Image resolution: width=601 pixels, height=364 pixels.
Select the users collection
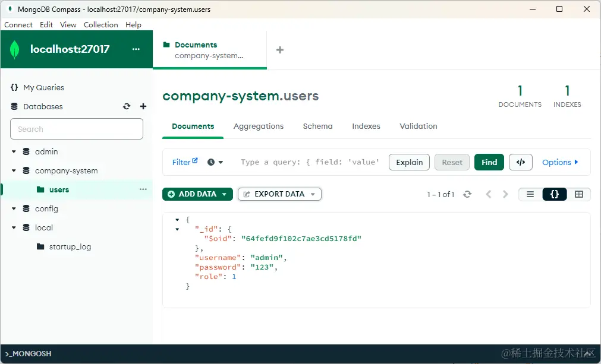(x=59, y=189)
